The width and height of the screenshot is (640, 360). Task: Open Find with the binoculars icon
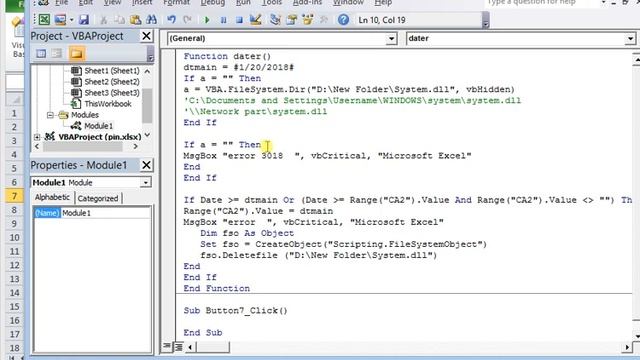pos(151,20)
